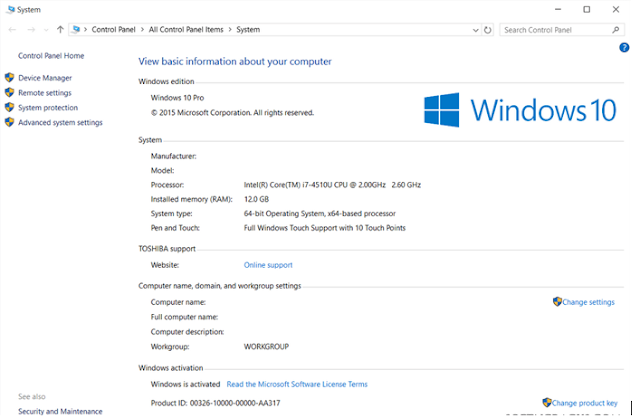This screenshot has height=418, width=640.
Task: Click shield icon beside Remote settings
Action: point(9,92)
